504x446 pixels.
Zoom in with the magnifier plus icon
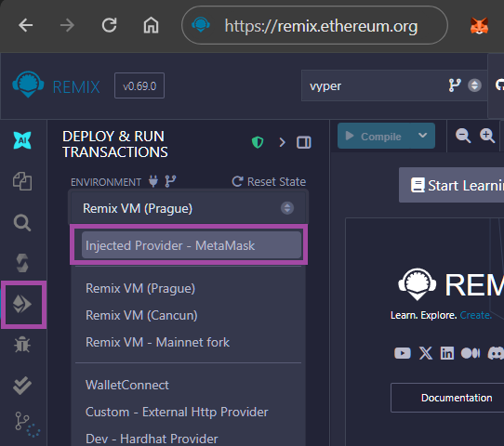tap(487, 136)
